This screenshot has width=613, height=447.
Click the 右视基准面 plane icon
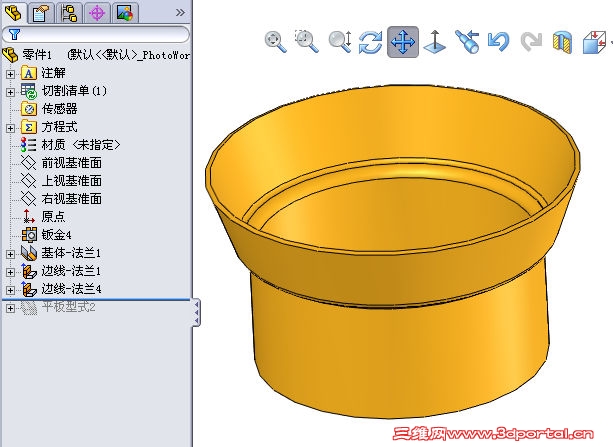[29, 199]
